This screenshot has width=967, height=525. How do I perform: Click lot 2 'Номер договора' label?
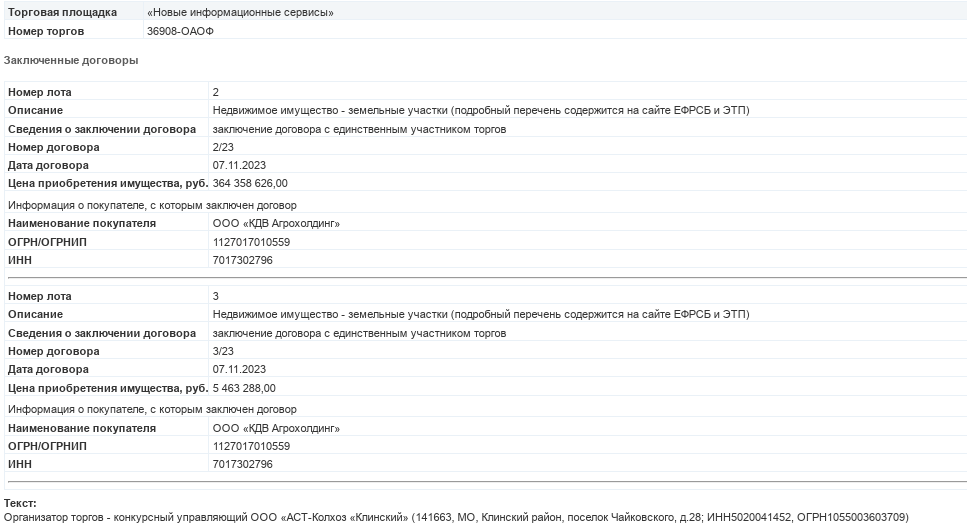[54, 147]
